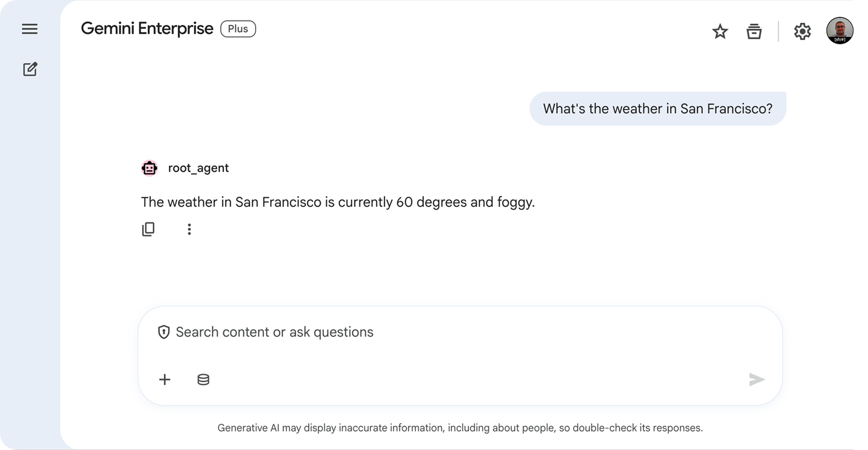
Task: Select the user message bubble about San Francisco
Action: pyautogui.click(x=657, y=109)
